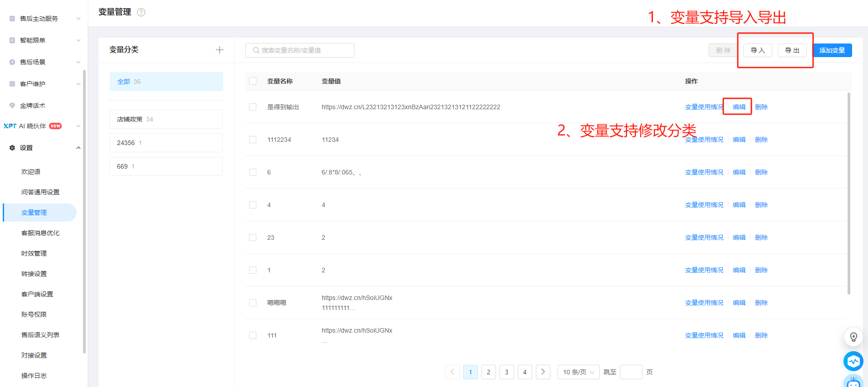Click the sidebar vertical scrollbar
The width and height of the screenshot is (868, 387).
84,211
